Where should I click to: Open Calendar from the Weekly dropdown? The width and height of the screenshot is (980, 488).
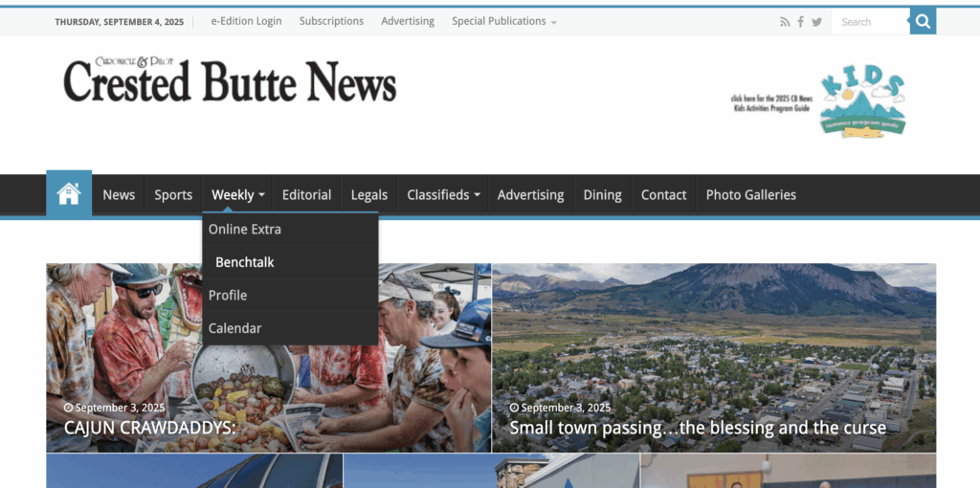[235, 328]
